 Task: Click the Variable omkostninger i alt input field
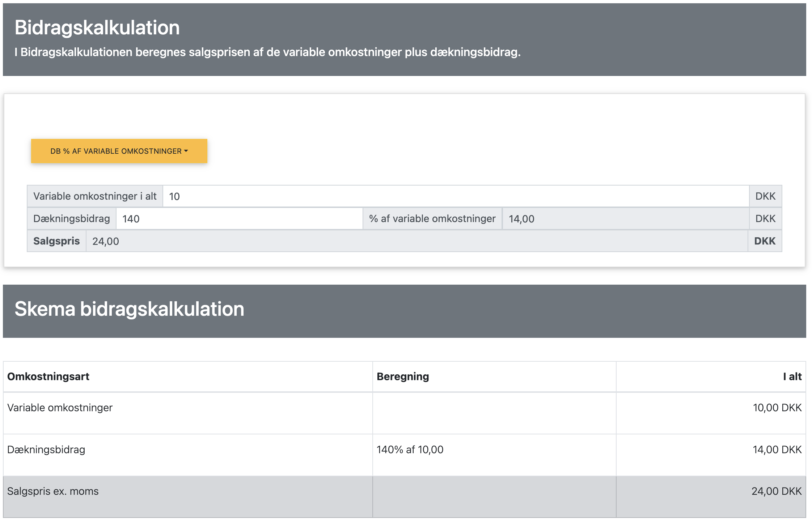pos(456,196)
